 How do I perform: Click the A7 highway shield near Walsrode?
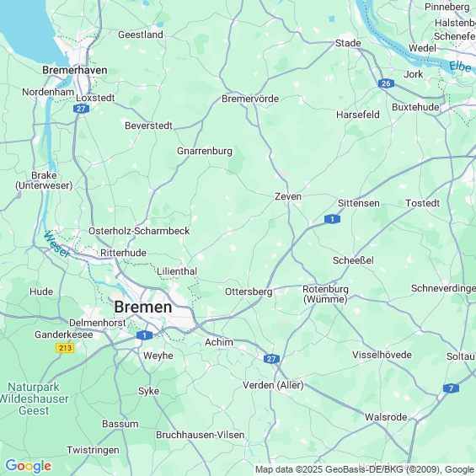click(x=451, y=388)
